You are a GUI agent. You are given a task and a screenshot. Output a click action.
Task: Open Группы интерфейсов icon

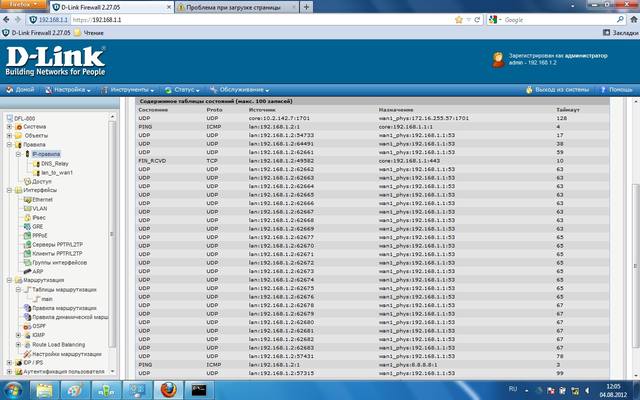click(27, 262)
